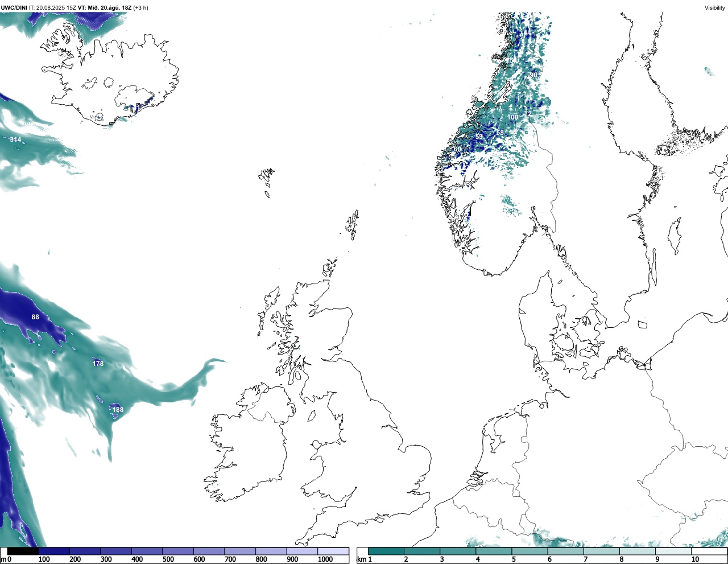
Task: Click the '500' tick label on the meter legend
Action: coord(168,559)
